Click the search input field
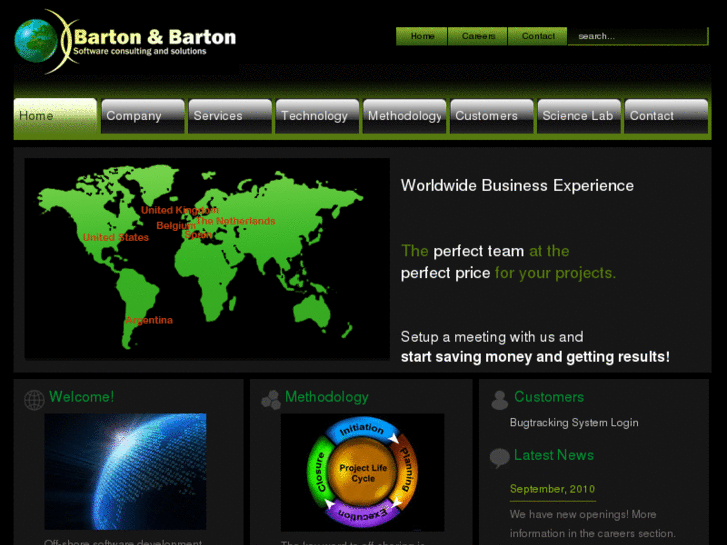The image size is (727, 545). tap(638, 36)
